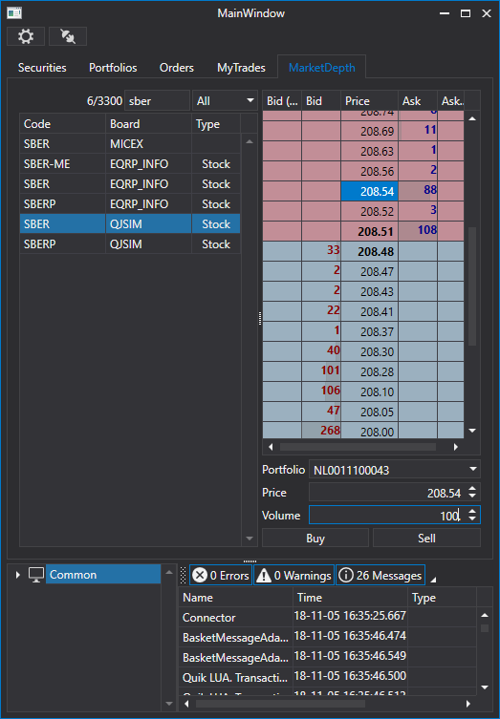The image size is (500, 719).
Task: Decrease Volume with the down arrow
Action: [x=472, y=519]
